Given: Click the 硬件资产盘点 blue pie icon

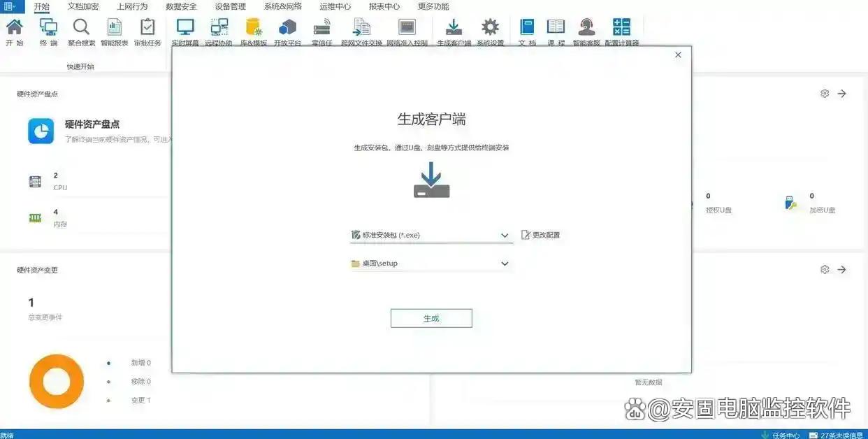Looking at the screenshot, I should [41, 131].
